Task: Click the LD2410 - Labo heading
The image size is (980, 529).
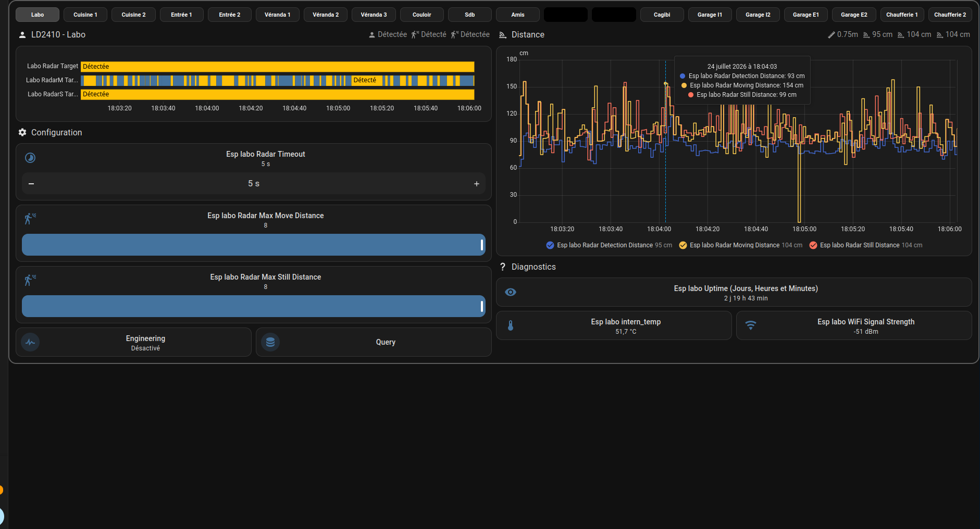Action: click(58, 35)
